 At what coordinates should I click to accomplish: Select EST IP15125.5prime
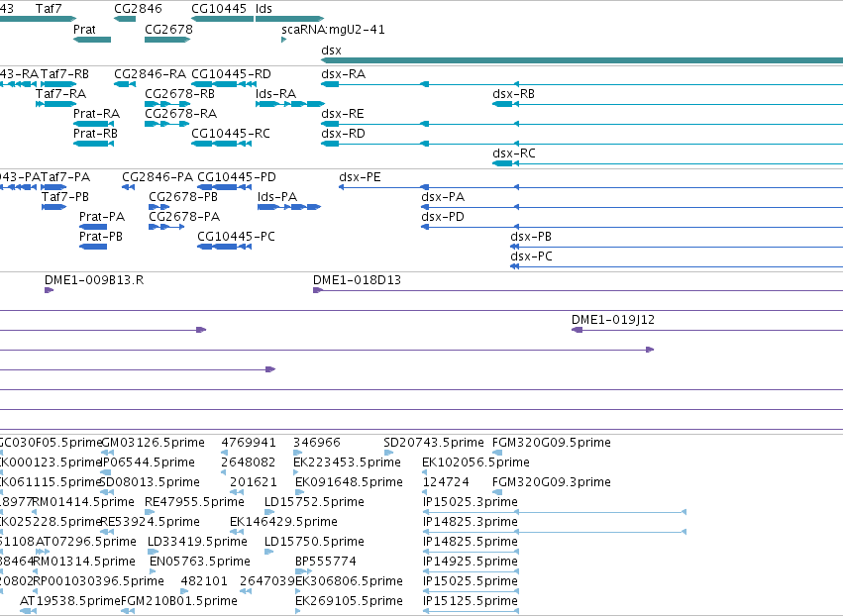(470, 601)
